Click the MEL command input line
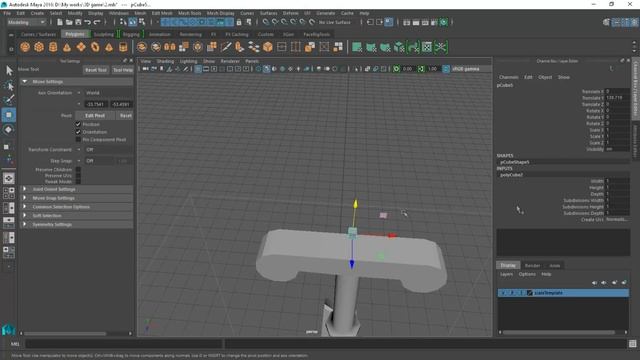The height and width of the screenshot is (360, 640). [x=124, y=344]
